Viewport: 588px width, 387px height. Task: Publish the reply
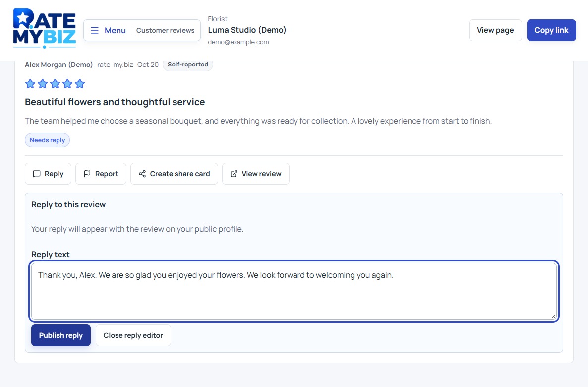point(61,335)
